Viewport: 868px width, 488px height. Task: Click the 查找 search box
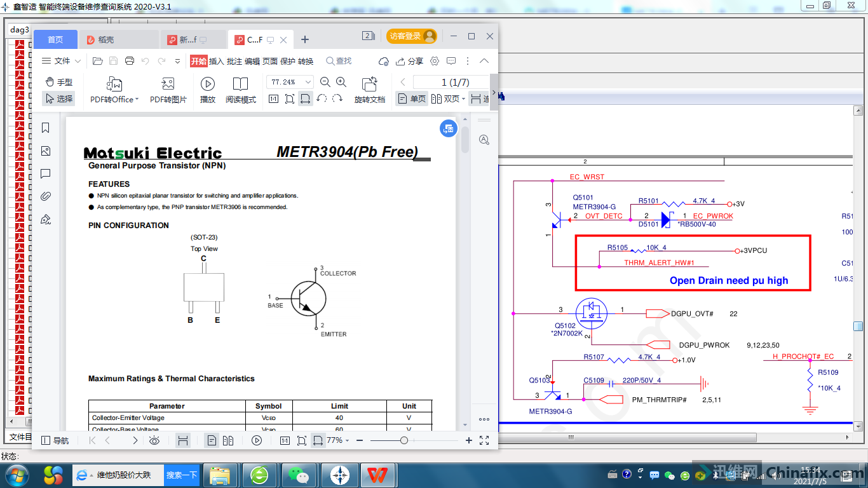point(339,61)
